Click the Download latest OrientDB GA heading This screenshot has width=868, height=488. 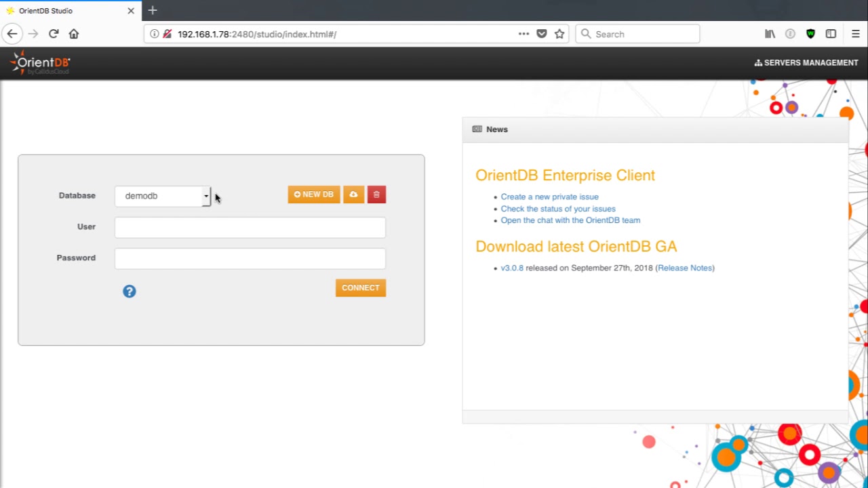coord(576,247)
